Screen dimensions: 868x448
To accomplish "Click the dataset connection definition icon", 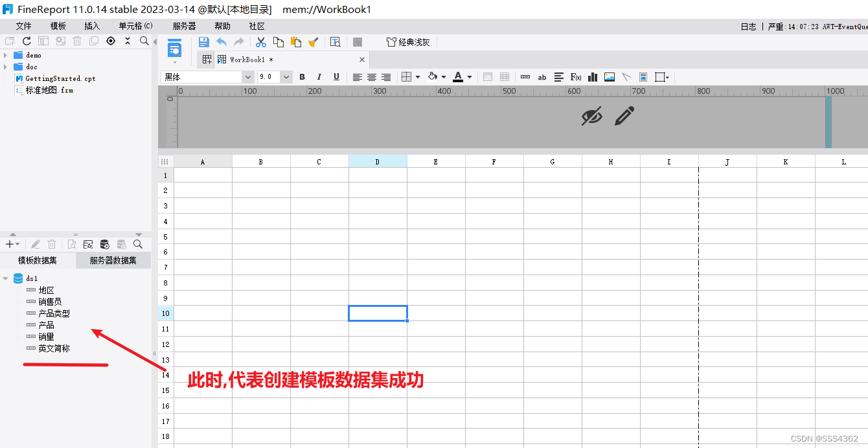I will pos(88,244).
